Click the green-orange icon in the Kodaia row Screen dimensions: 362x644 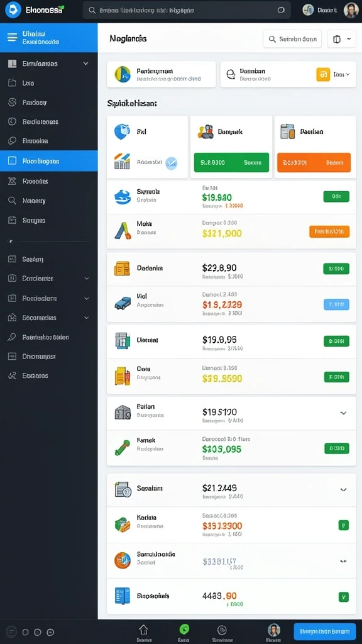pos(123,525)
